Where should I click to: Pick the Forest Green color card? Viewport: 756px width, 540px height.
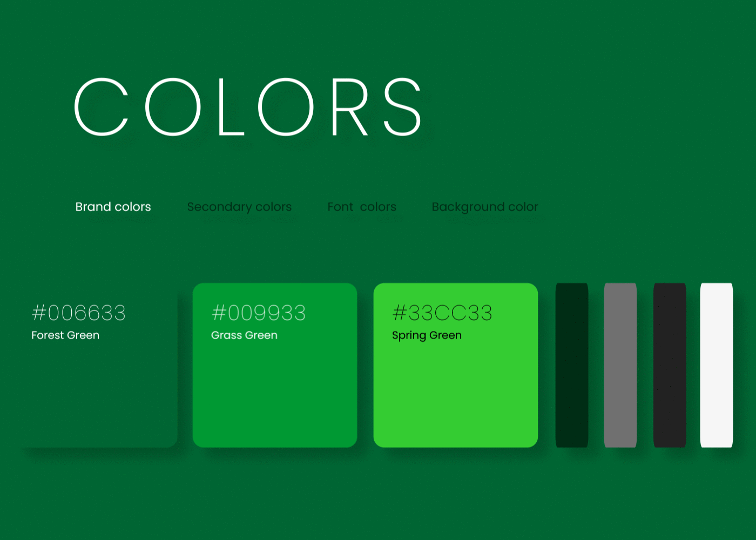point(97,394)
